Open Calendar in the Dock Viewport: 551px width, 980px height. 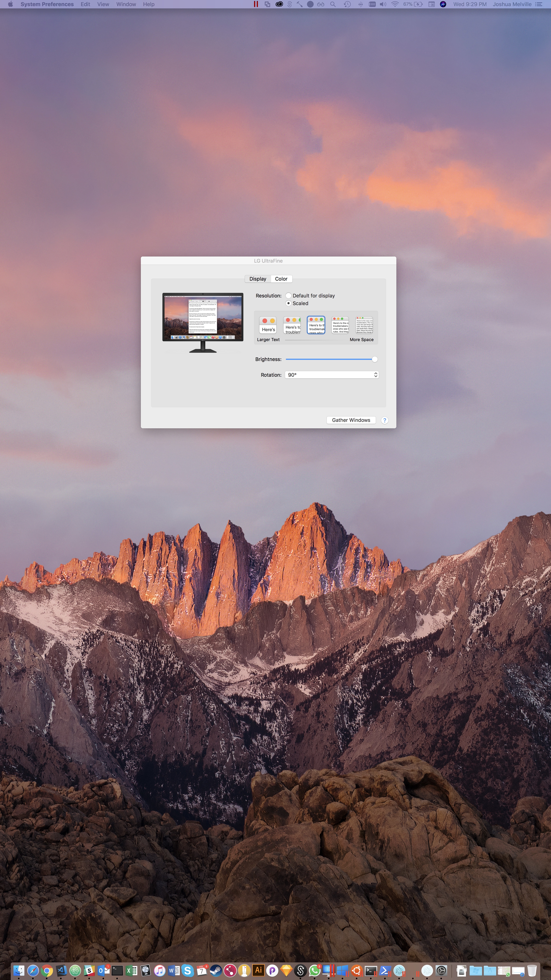pos(201,970)
